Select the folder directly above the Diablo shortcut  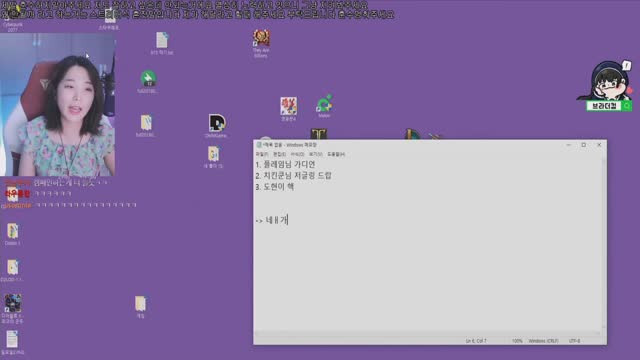13,268
